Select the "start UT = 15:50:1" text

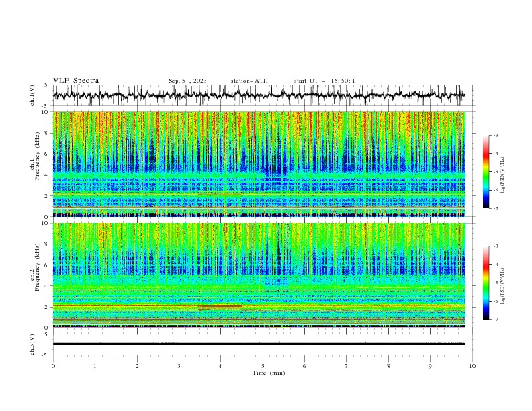[324, 81]
